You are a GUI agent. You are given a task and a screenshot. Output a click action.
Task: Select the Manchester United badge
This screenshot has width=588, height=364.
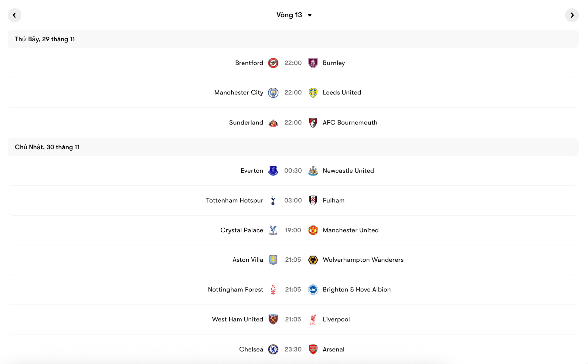313,230
